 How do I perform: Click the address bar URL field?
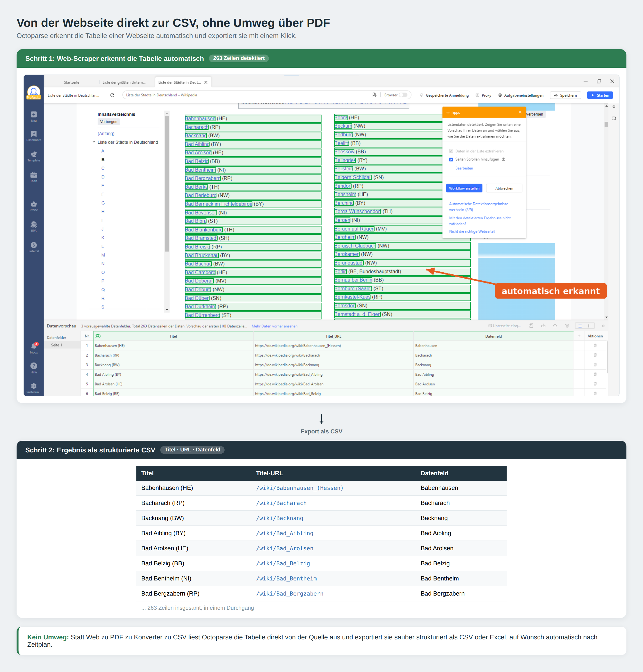pyautogui.click(x=247, y=95)
